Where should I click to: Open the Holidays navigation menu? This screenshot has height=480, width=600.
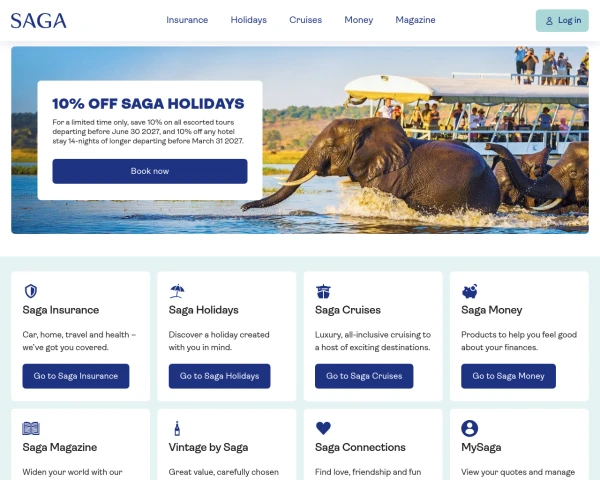pos(249,20)
